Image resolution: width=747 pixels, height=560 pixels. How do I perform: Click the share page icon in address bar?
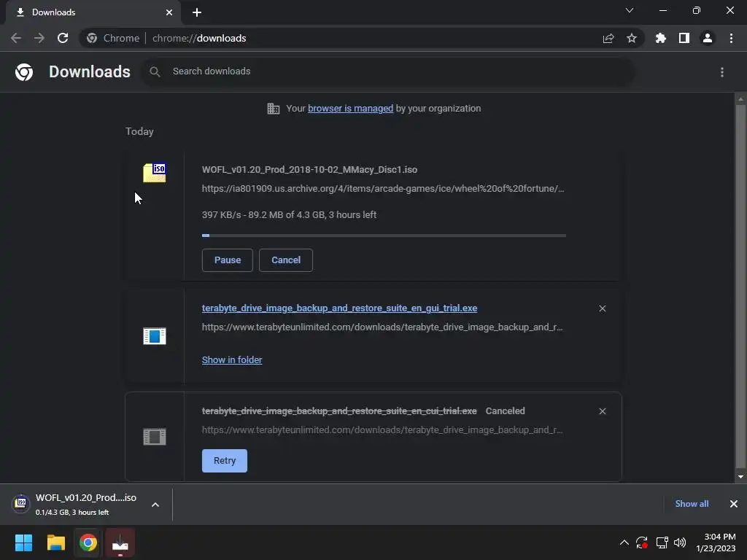click(608, 38)
